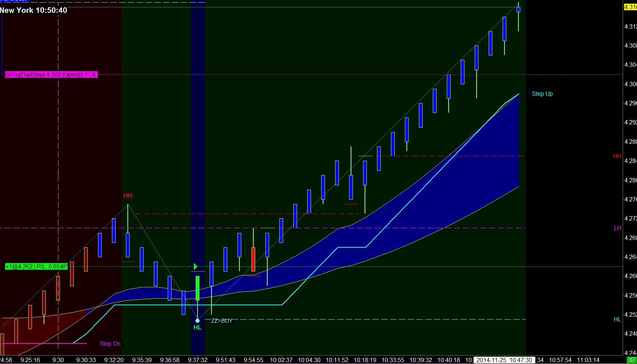637x364 pixels.
Task: Click the +1@4.262 P/L position label
Action: tap(36, 267)
